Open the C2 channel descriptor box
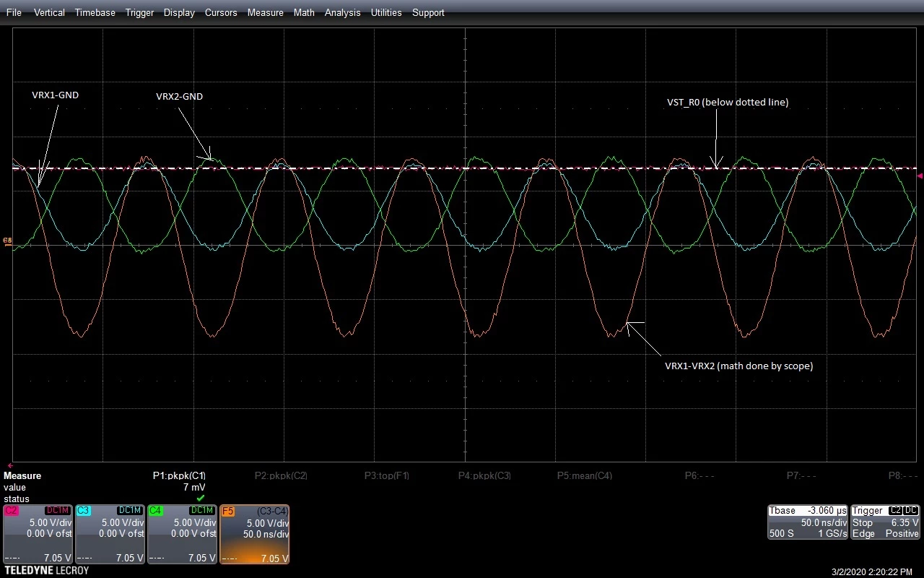This screenshot has height=578, width=924. [x=38, y=535]
